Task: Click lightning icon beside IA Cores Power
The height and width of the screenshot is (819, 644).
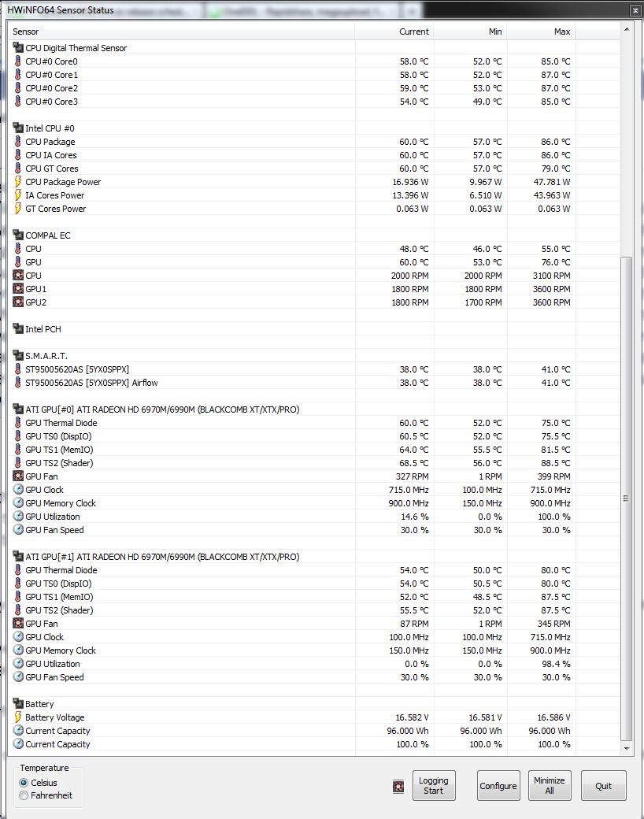Action: 18,195
